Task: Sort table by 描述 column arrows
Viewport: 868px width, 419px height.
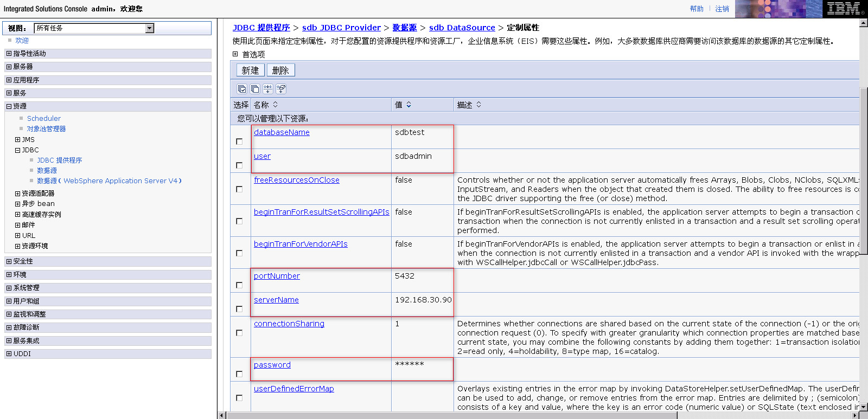Action: (x=479, y=105)
